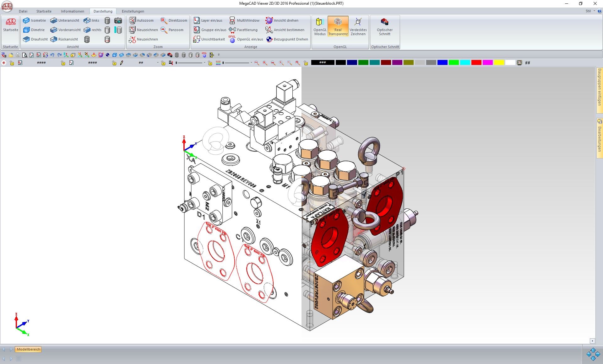Image resolution: width=603 pixels, height=364 pixels.
Task: Click the pan arrows navigation icon bottom right
Action: tap(593, 354)
